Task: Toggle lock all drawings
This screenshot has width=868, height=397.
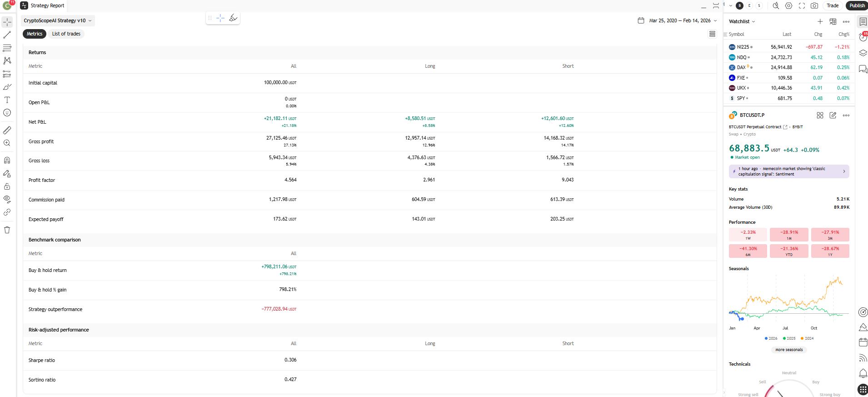Action: [7, 186]
